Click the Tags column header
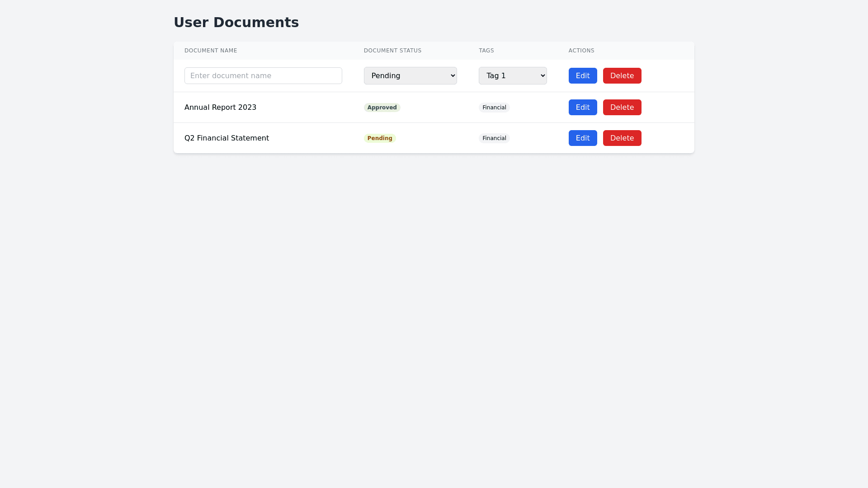Viewport: 868px width, 488px height. tap(486, 51)
